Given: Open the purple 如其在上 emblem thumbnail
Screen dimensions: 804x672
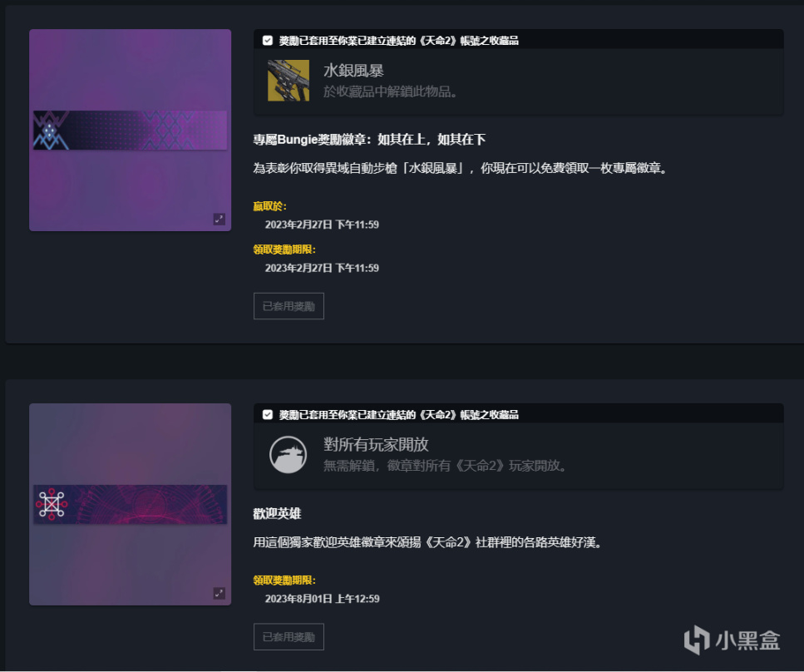Looking at the screenshot, I should [131, 130].
